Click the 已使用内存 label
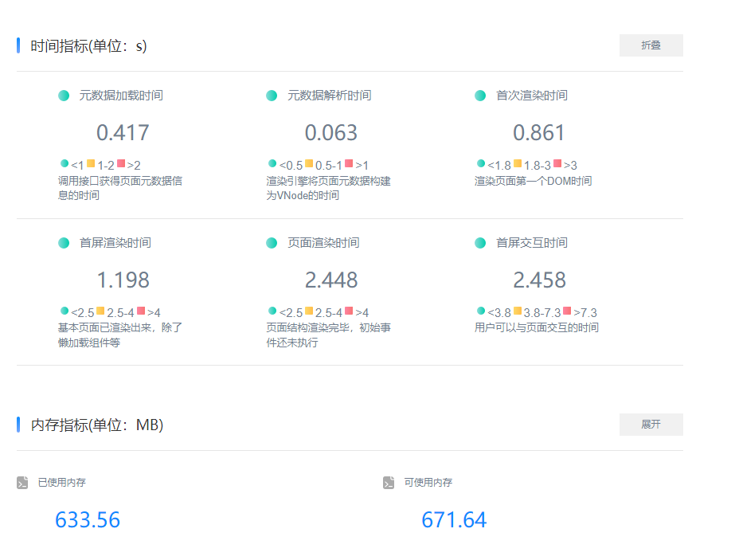735x560 pixels. coord(62,483)
